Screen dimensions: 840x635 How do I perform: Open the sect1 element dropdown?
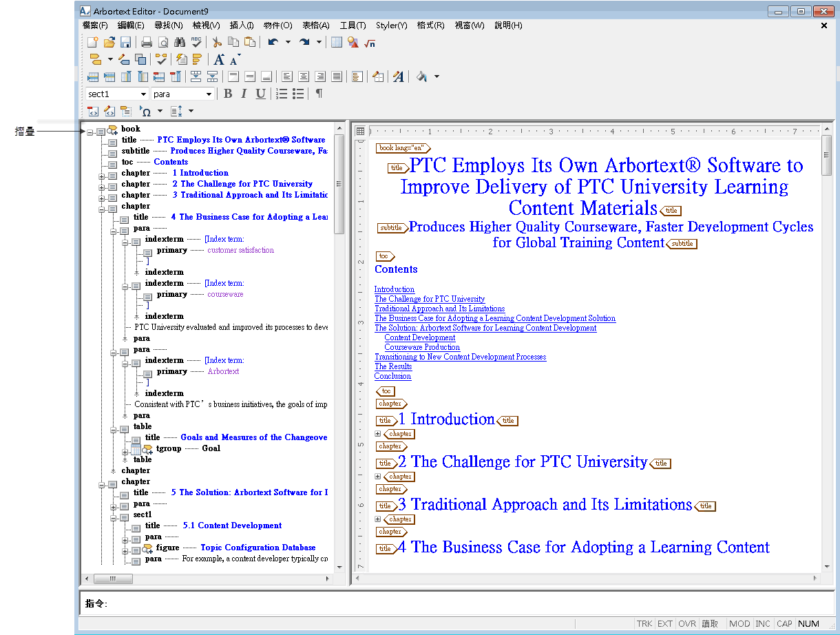(x=143, y=94)
